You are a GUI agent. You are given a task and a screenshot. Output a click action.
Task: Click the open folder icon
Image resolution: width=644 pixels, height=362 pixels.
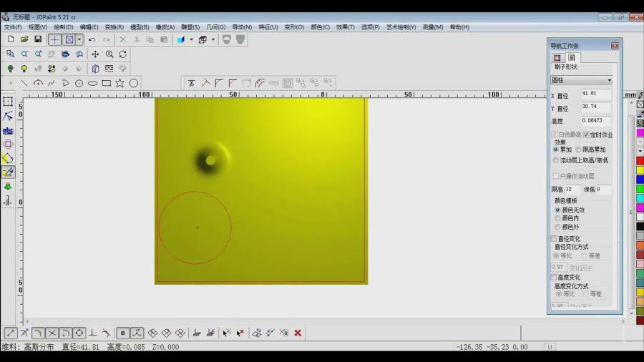(x=24, y=39)
